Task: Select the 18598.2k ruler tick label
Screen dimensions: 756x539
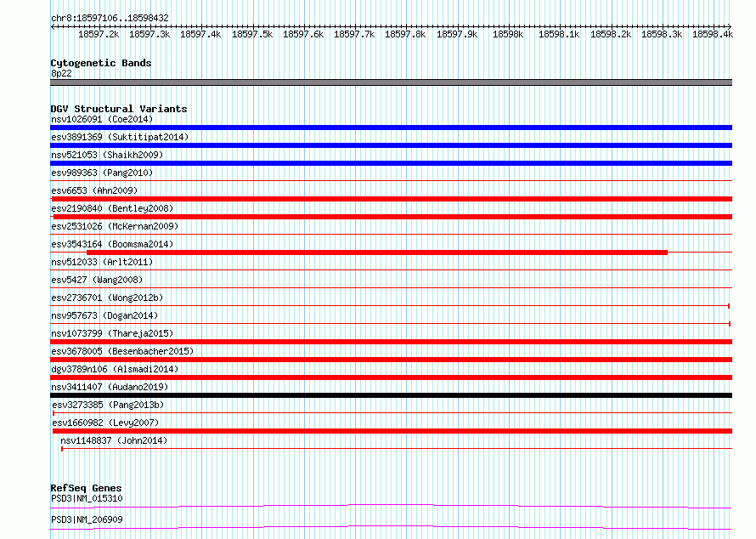Action: click(611, 34)
